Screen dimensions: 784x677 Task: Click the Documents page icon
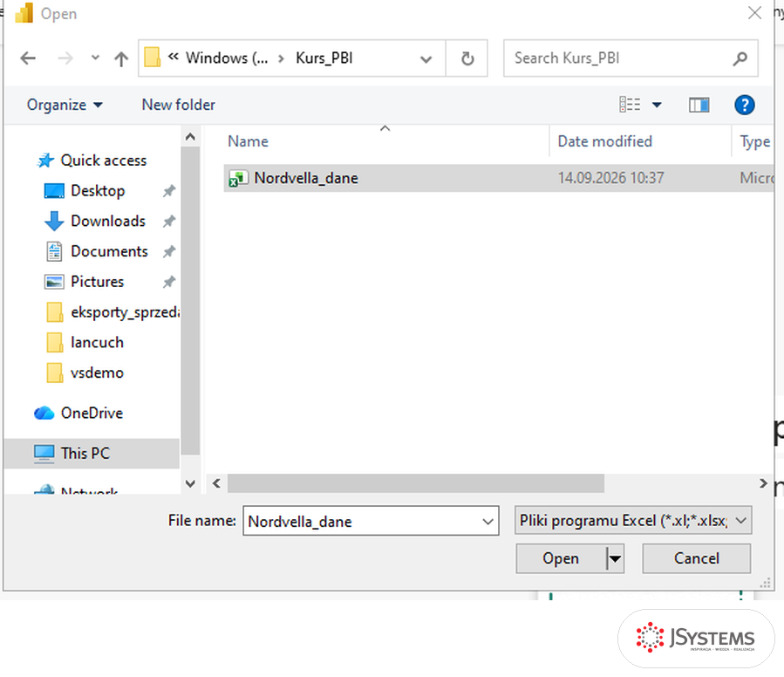point(54,251)
